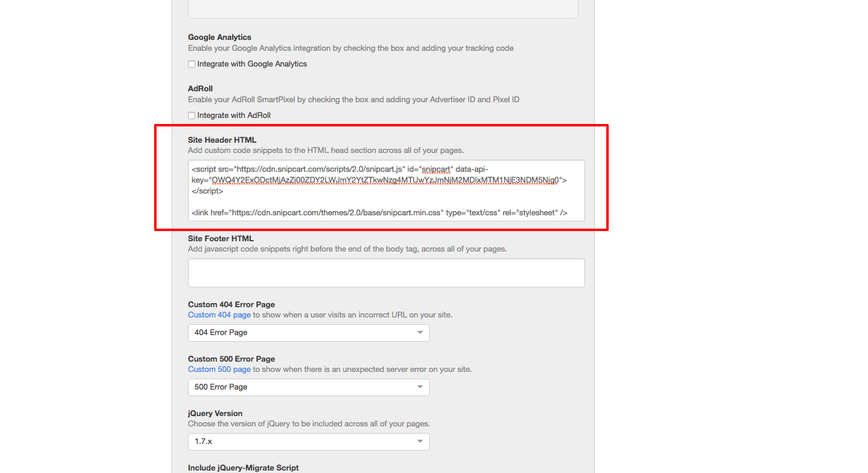Open the Custom 404 page link

click(x=219, y=315)
